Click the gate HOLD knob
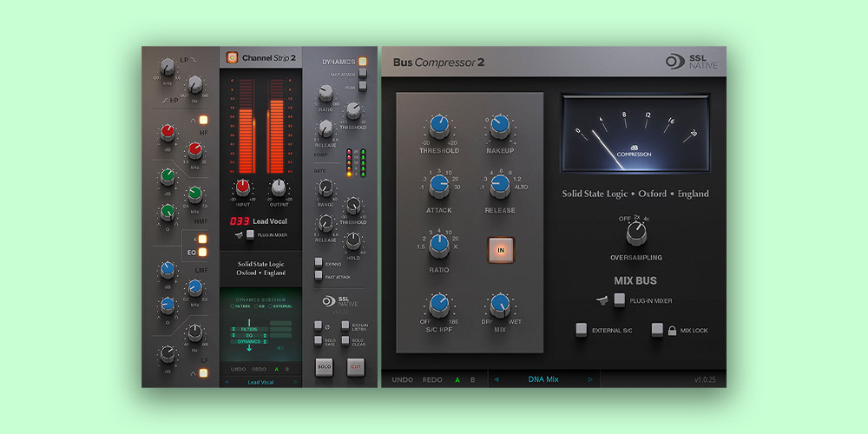The image size is (868, 434). (x=353, y=240)
